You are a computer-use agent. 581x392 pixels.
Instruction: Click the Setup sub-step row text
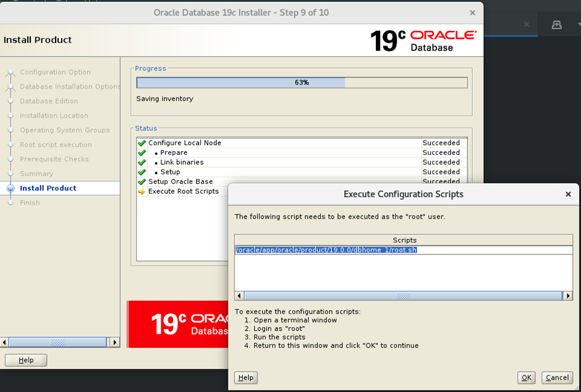pyautogui.click(x=170, y=172)
